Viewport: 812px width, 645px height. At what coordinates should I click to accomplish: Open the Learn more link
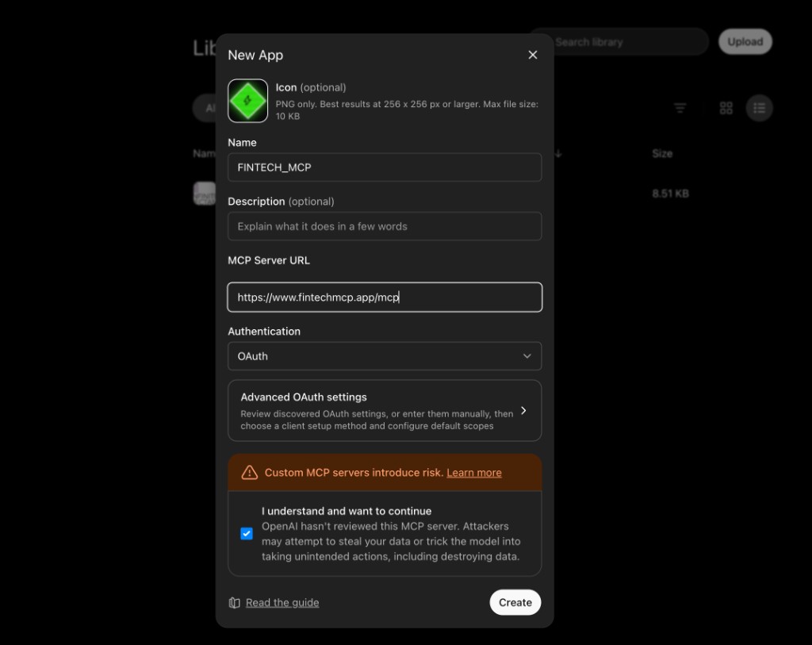474,473
